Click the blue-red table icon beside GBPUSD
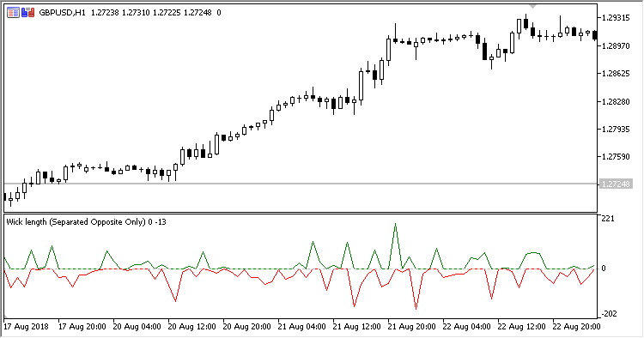644x338 pixels. click(13, 13)
